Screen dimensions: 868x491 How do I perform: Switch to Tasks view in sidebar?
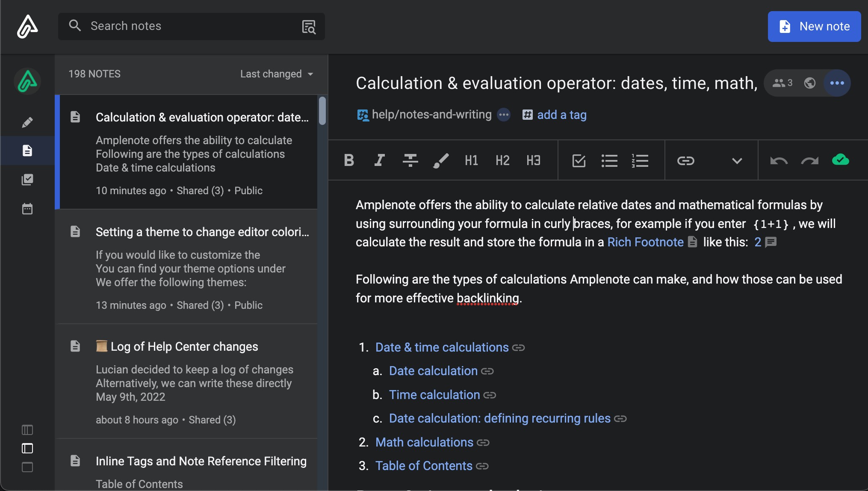pyautogui.click(x=27, y=180)
